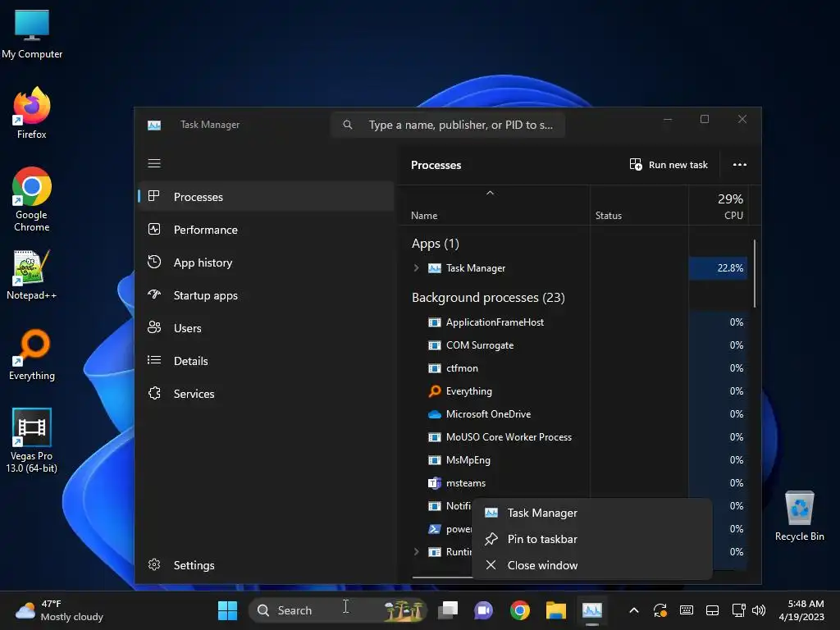
Task: Select the Notepad++ desktop shortcut
Action: (32, 276)
